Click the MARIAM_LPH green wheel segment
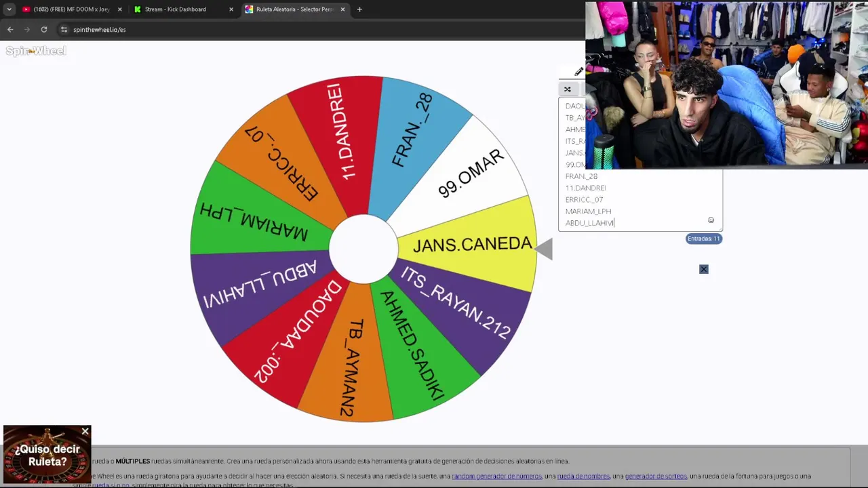 pyautogui.click(x=254, y=222)
